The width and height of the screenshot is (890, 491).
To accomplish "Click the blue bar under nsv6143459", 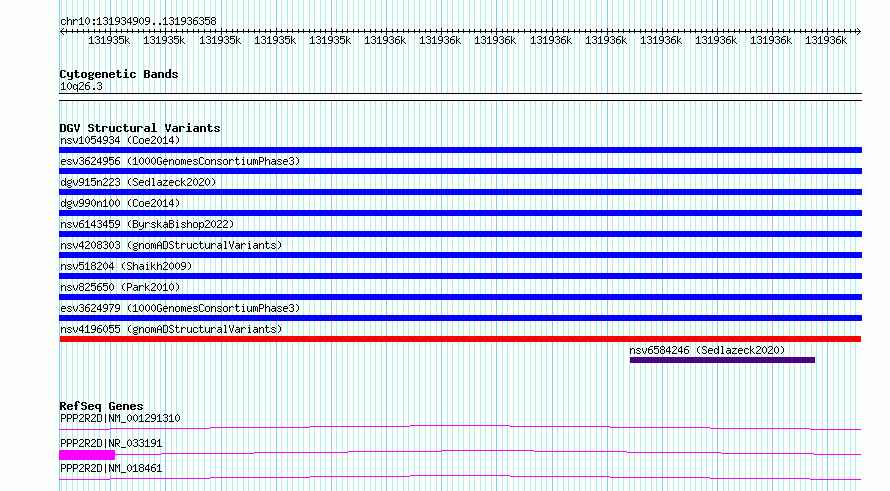I will 460,234.
